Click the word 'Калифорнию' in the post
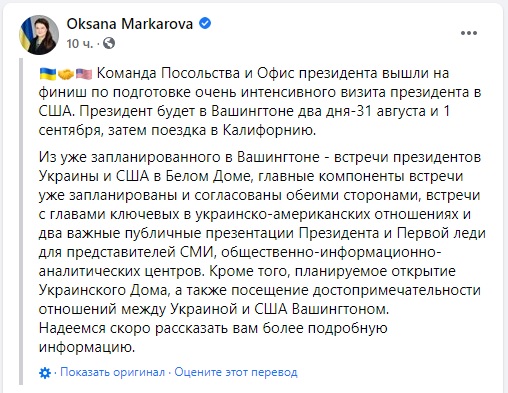508x393 pixels. coord(269,130)
